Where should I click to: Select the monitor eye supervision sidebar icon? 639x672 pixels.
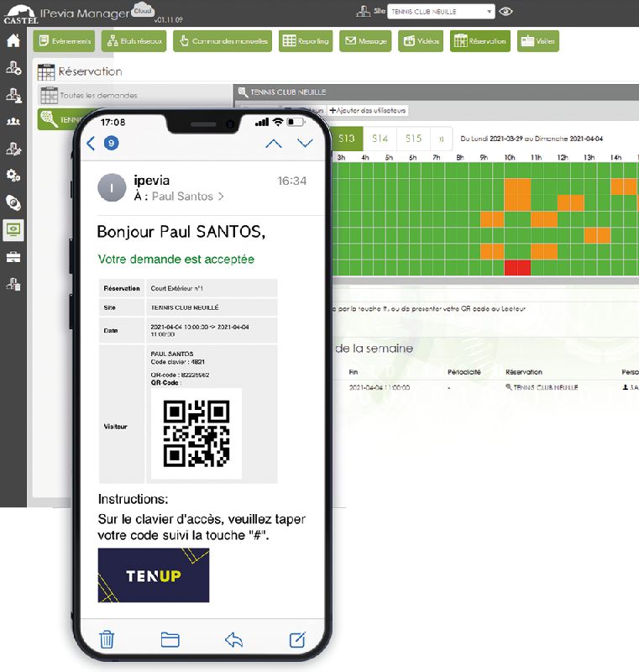point(13,229)
